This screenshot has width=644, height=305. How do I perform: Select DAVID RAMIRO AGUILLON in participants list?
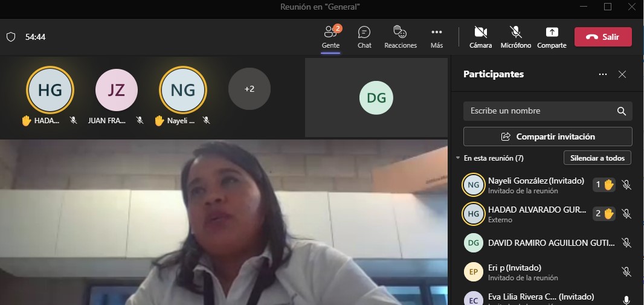click(x=547, y=243)
